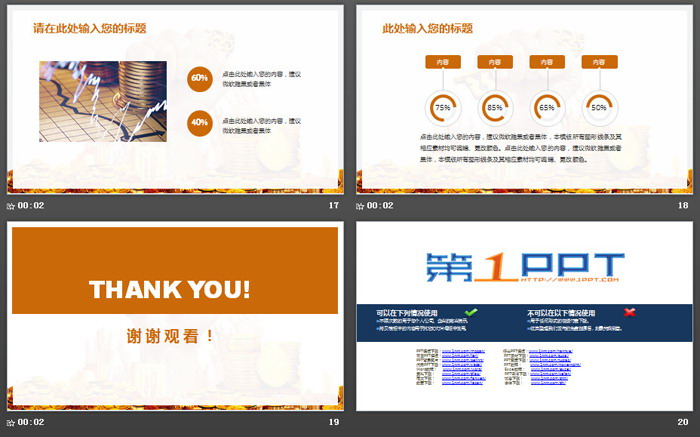700x437 pixels.
Task: Select the THANK YOU slide 19 thumbnail
Action: point(175,316)
